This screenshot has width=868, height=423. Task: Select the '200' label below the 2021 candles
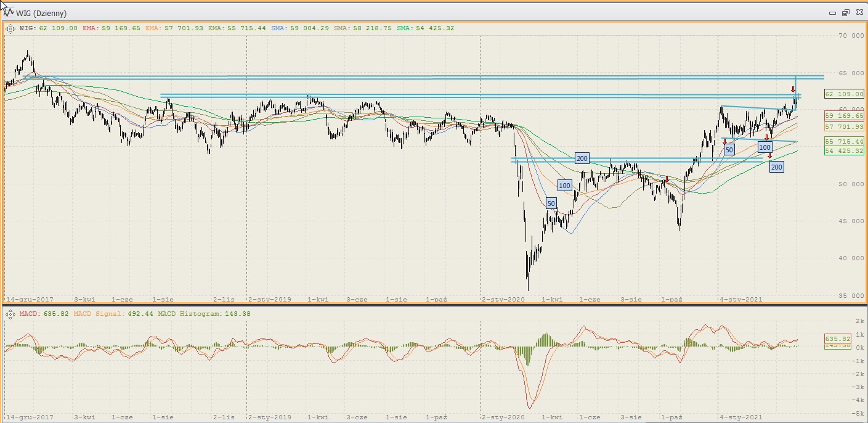coord(777,167)
